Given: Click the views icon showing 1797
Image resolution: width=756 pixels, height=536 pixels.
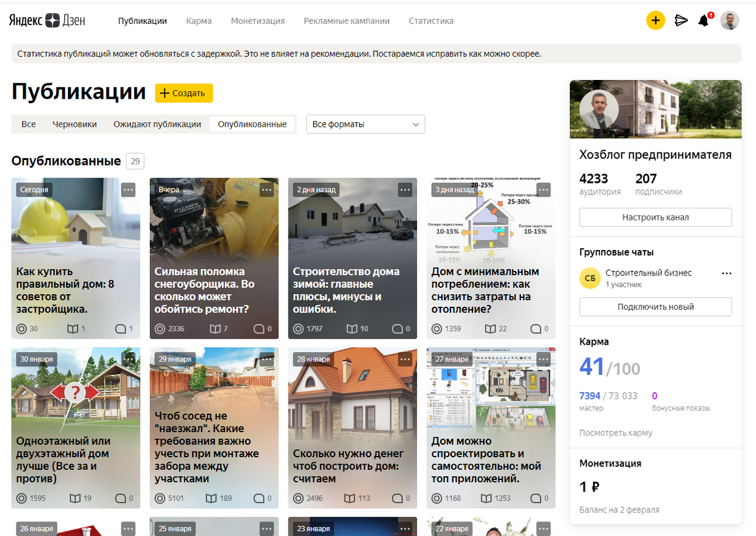Looking at the screenshot, I should tap(299, 329).
